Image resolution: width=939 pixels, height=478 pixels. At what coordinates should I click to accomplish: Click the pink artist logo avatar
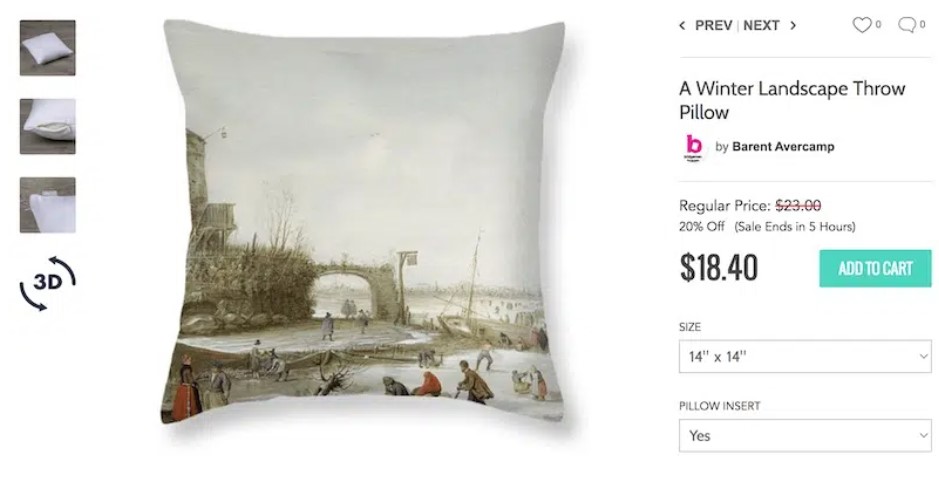click(x=693, y=147)
